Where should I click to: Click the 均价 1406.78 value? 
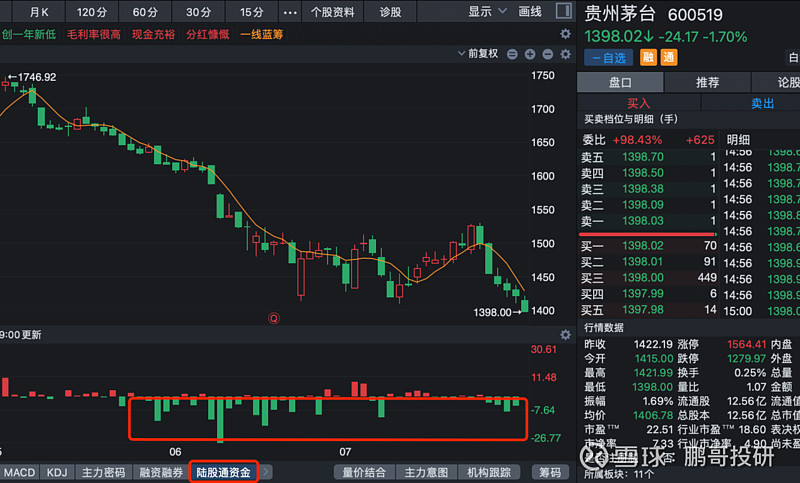(x=653, y=416)
